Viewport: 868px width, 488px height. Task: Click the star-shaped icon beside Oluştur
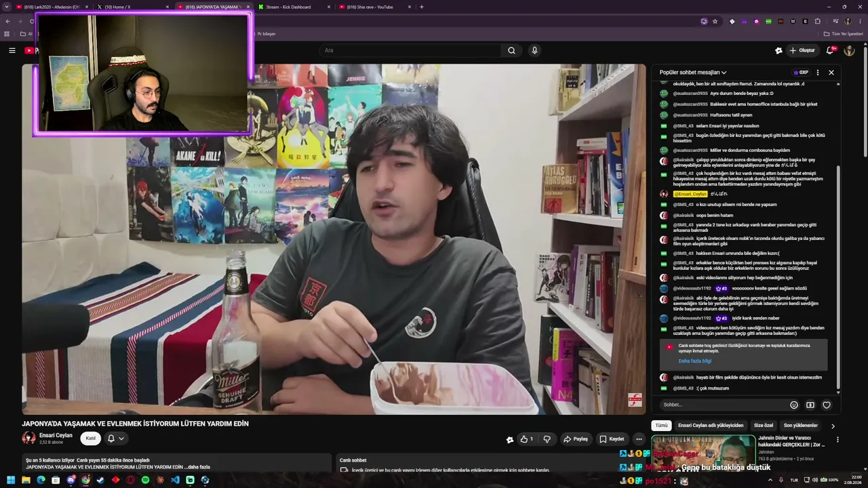[778, 50]
